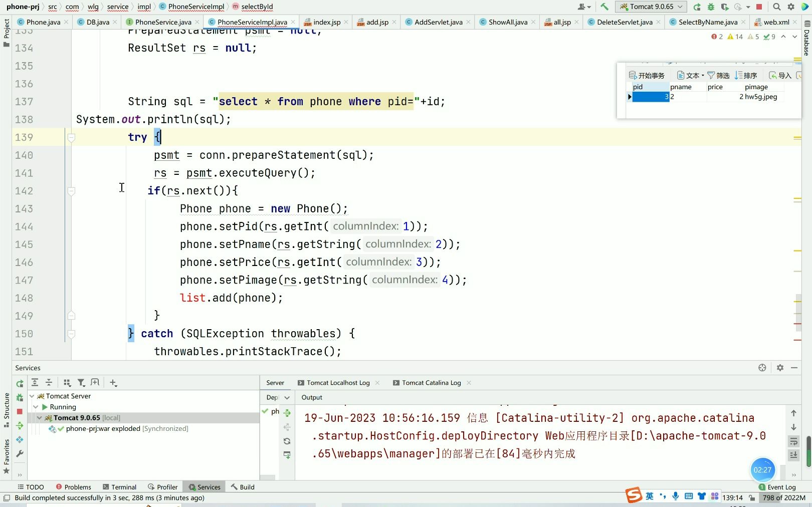Open the Tomcat 9.0.65 run configuration dropdown
The image size is (812, 507).
tap(651, 7)
